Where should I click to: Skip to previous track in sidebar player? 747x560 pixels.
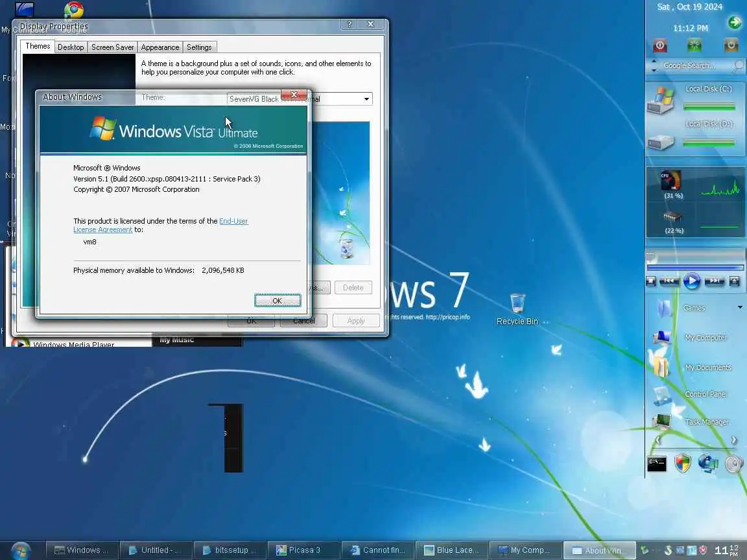click(669, 281)
